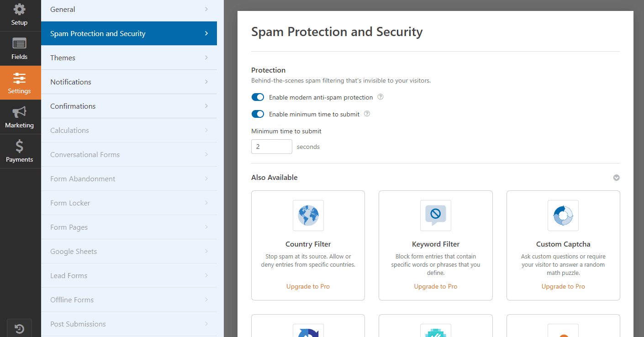This screenshot has height=337, width=644.
Task: Click the Calculations row chevron
Action: 206,130
